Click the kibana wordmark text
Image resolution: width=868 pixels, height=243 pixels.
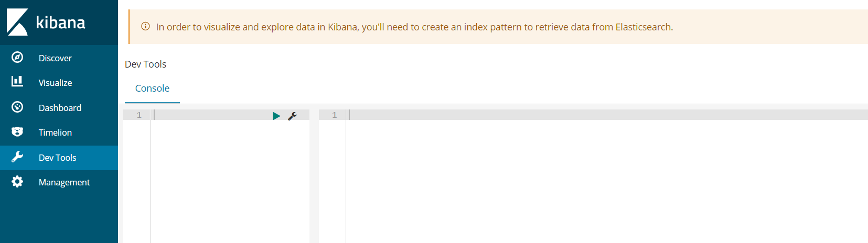tap(60, 23)
